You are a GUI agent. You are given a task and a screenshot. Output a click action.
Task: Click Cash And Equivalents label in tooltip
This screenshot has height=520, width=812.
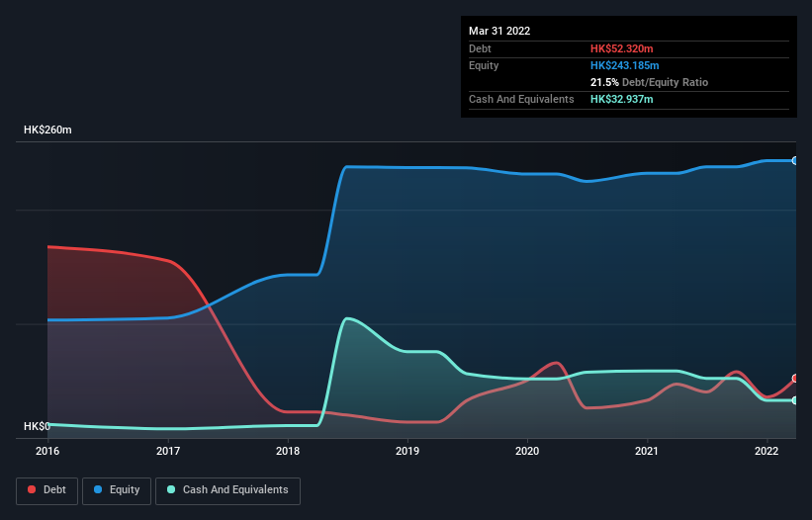click(521, 99)
